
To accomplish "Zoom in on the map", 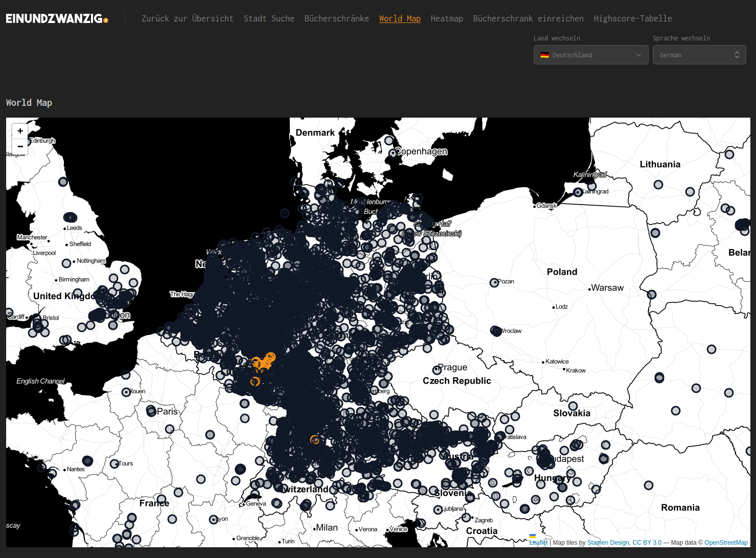I will [20, 131].
